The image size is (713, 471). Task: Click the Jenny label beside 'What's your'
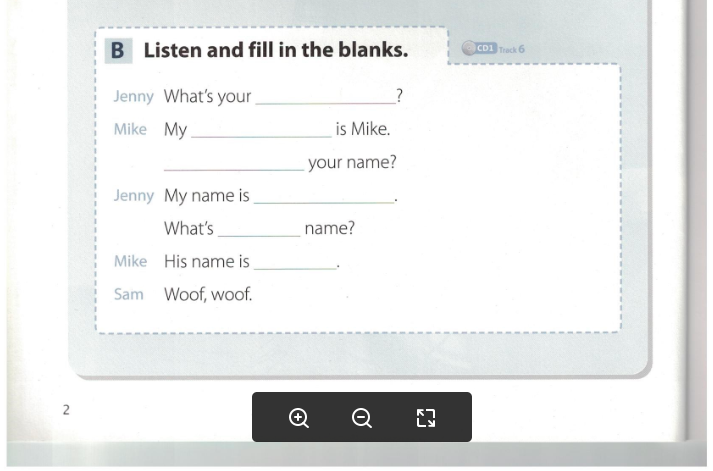click(133, 96)
